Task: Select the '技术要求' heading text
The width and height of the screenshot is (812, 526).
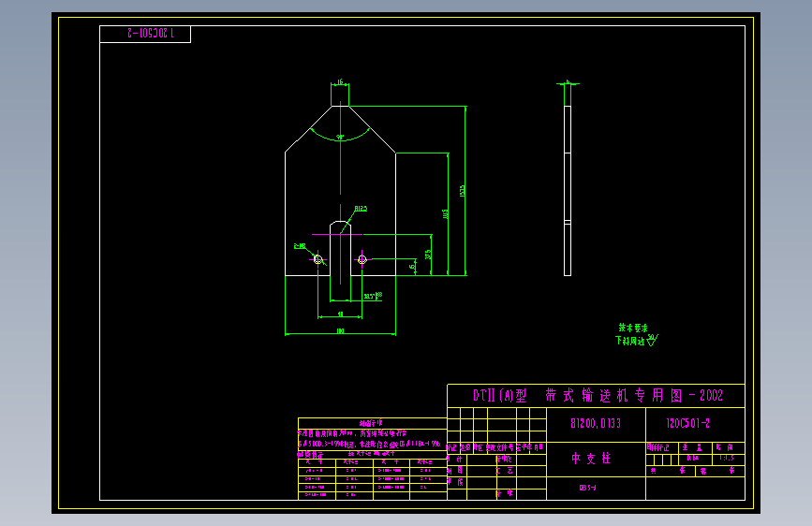Action: click(633, 328)
